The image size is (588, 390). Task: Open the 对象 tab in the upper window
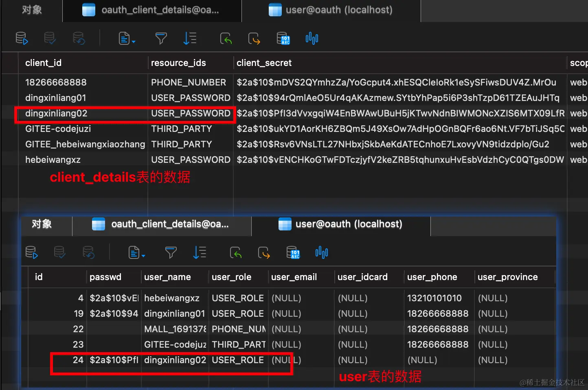click(x=32, y=10)
